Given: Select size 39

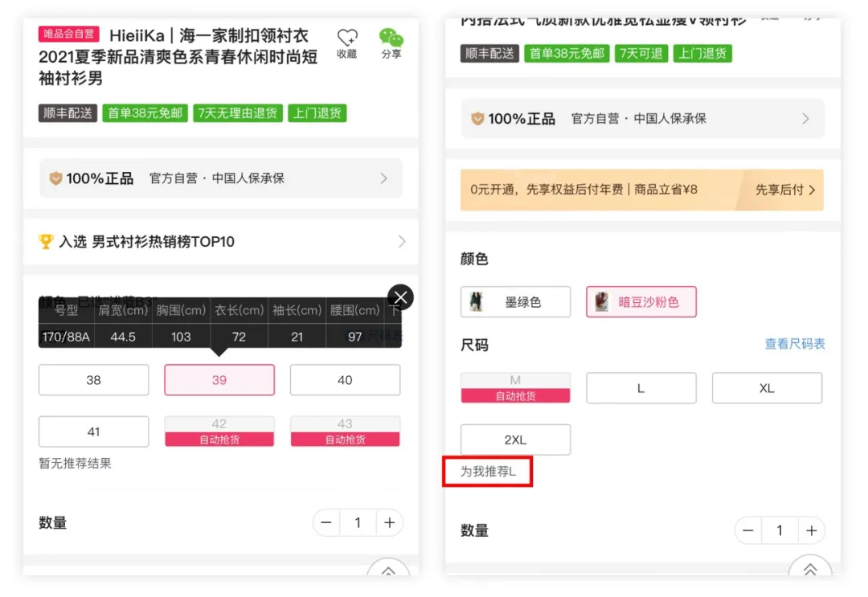Looking at the screenshot, I should [219, 379].
